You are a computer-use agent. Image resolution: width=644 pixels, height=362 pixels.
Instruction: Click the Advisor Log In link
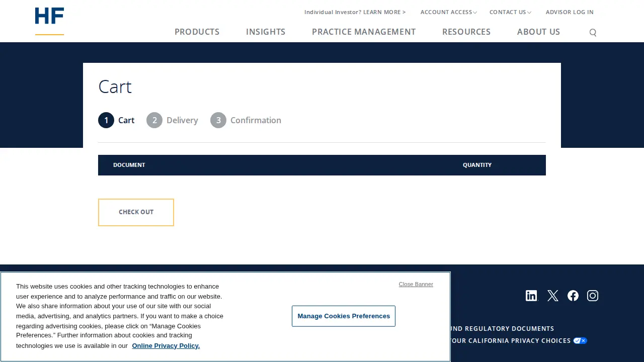tap(570, 12)
